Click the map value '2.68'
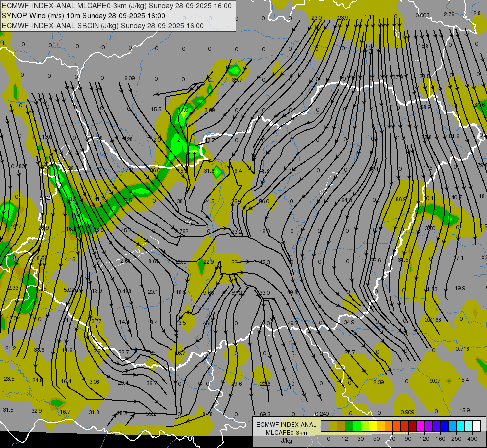 coord(125,261)
